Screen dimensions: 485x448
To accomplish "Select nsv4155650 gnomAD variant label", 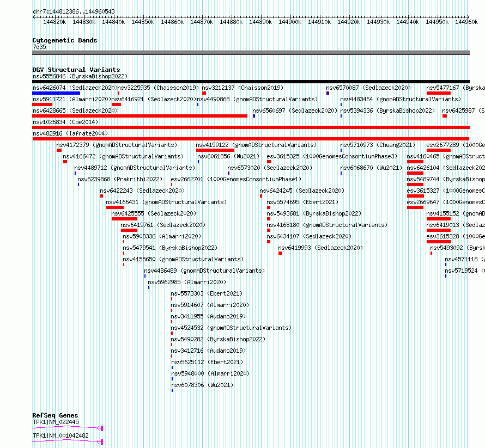I will [183, 259].
